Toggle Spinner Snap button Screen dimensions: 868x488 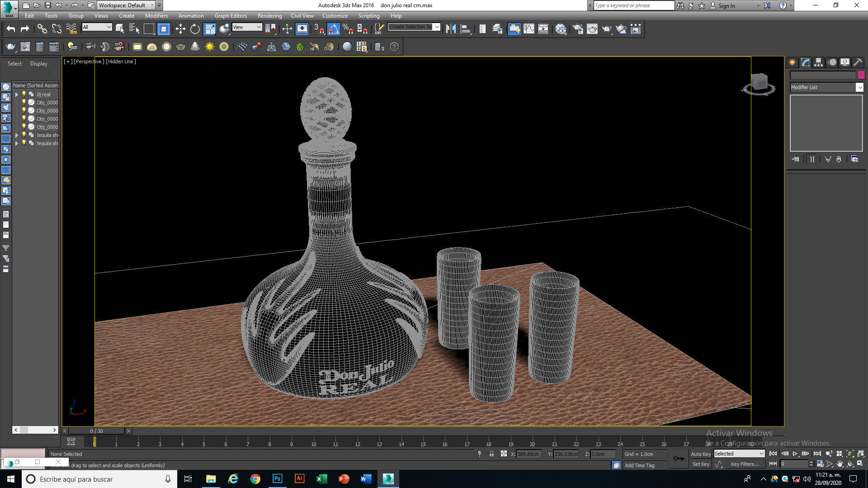coord(362,29)
